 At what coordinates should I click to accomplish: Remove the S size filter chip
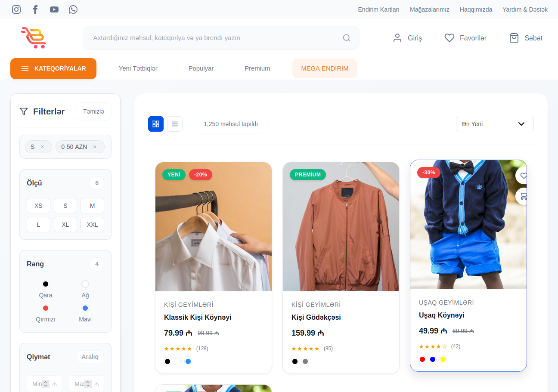pos(42,147)
